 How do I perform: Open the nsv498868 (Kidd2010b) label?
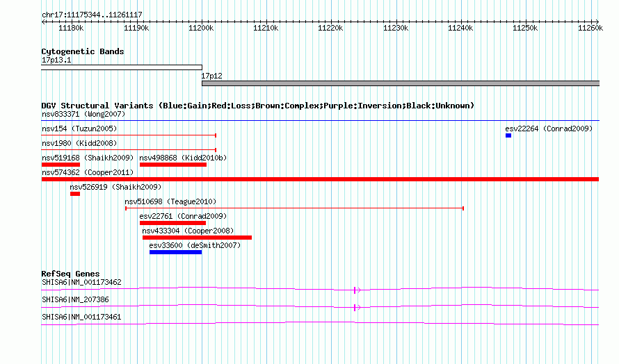(183, 158)
